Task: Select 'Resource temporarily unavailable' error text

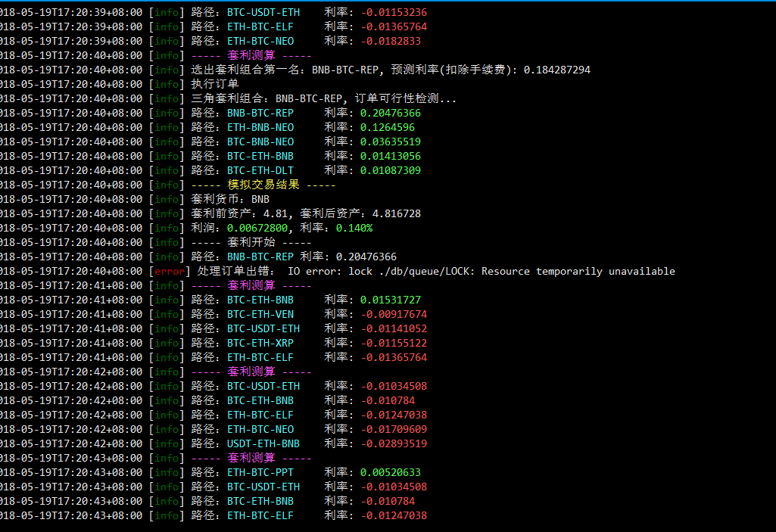Action: point(578,271)
